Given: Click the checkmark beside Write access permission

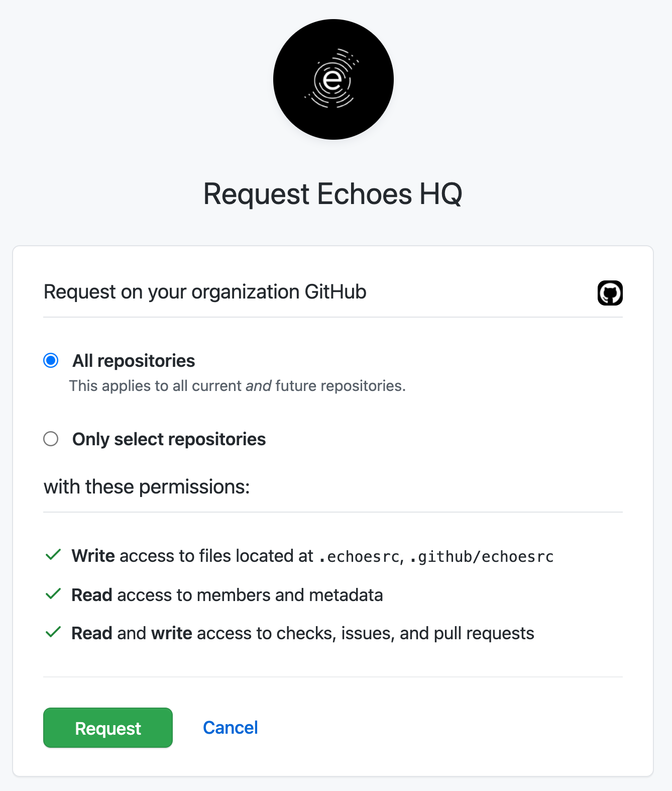Looking at the screenshot, I should click(x=53, y=556).
